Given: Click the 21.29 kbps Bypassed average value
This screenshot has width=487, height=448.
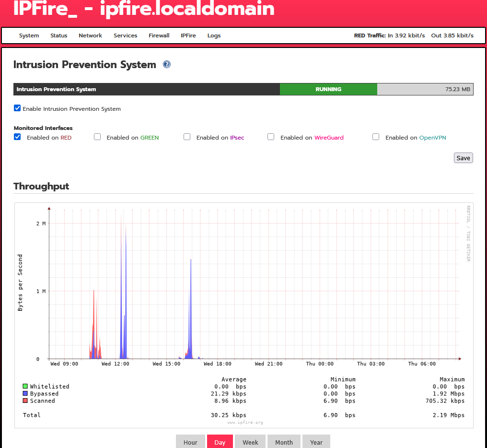Looking at the screenshot, I should tap(228, 394).
